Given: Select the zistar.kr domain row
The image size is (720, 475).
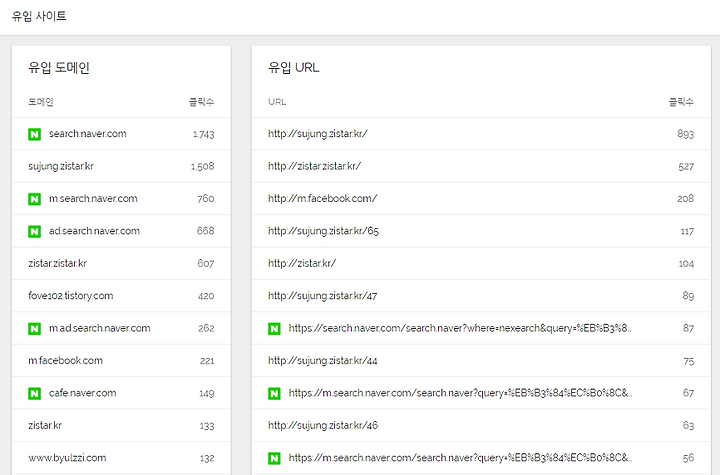Looking at the screenshot, I should coord(121,425).
